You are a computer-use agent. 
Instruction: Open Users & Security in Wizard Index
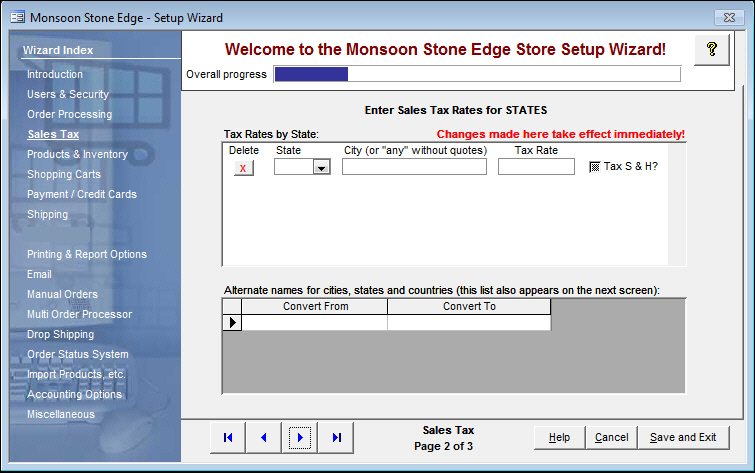(68, 94)
